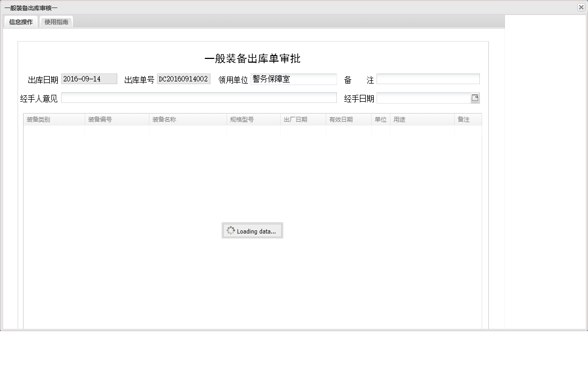Select the 单位 column header
The width and height of the screenshot is (588, 368).
(380, 119)
